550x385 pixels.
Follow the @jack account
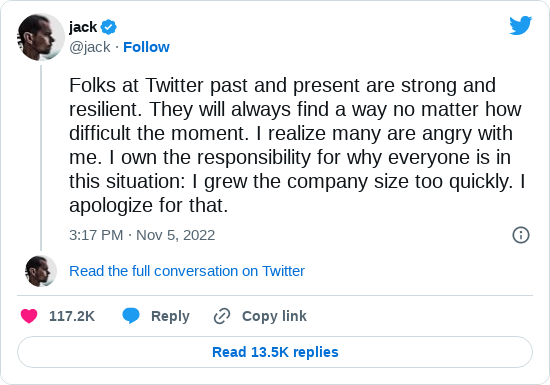pos(146,47)
